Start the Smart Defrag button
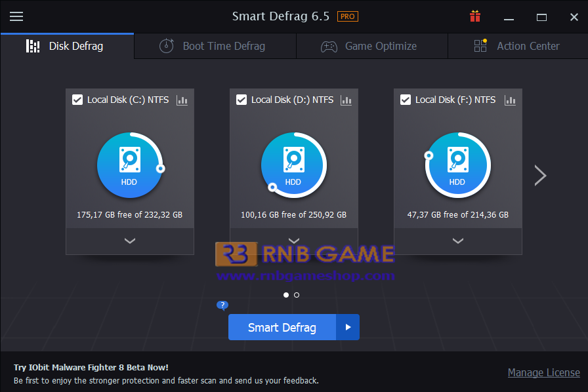 [282, 327]
